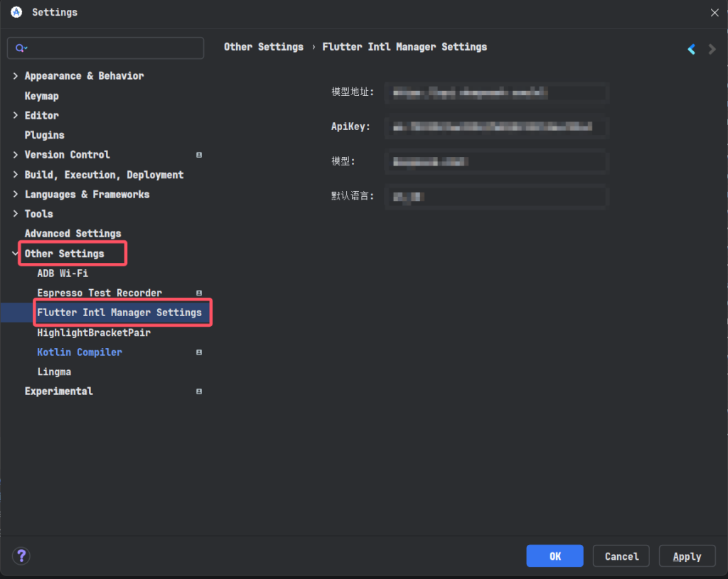Expand Build, Execution, Deployment node
The image size is (728, 579).
(x=16, y=175)
